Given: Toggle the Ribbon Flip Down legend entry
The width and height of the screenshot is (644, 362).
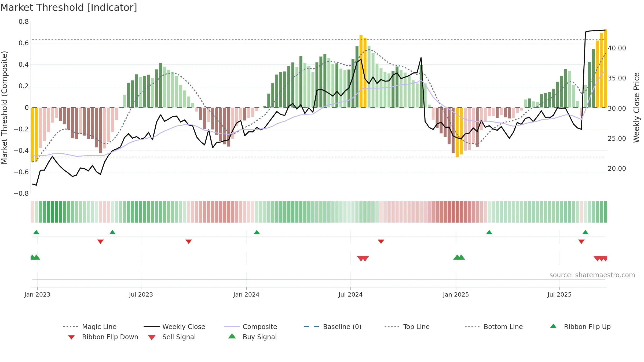Looking at the screenshot, I should [103, 337].
